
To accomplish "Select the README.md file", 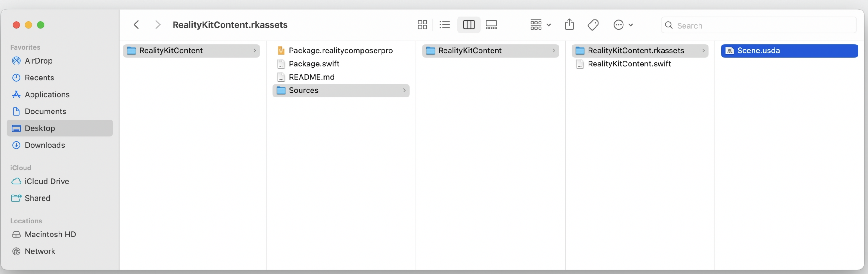I will coord(311,77).
